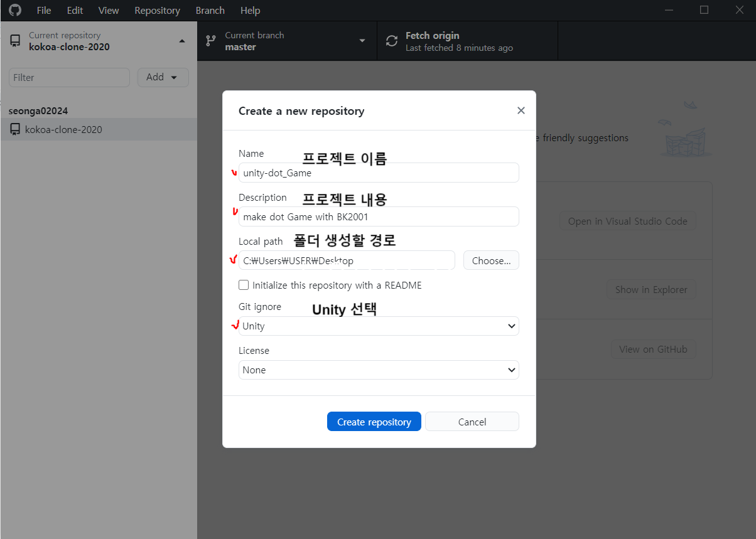Click the Cancel button in dialog
This screenshot has height=539, width=756.
tap(472, 422)
